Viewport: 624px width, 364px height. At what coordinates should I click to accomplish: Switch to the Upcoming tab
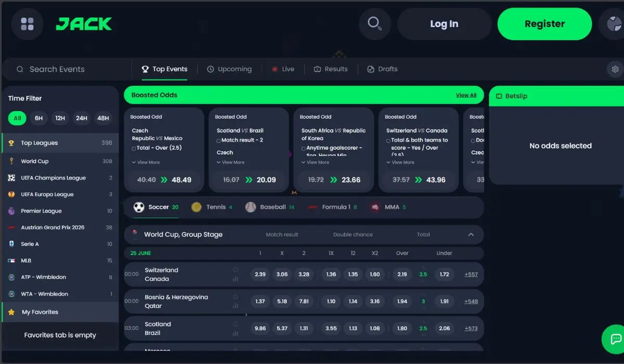(x=229, y=69)
